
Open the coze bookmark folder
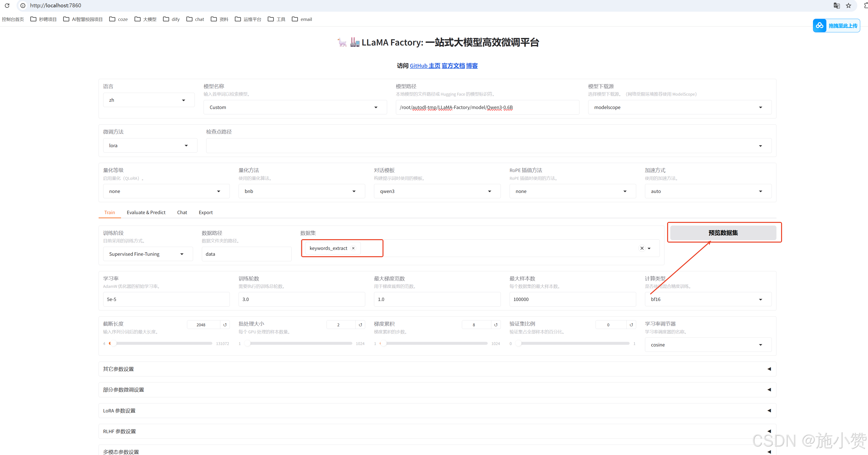tap(119, 19)
